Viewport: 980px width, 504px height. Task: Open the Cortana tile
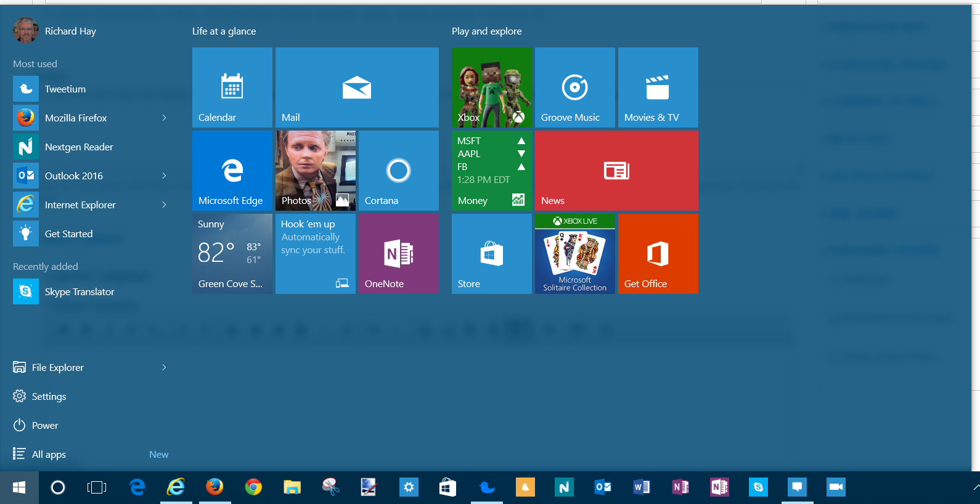pos(398,171)
